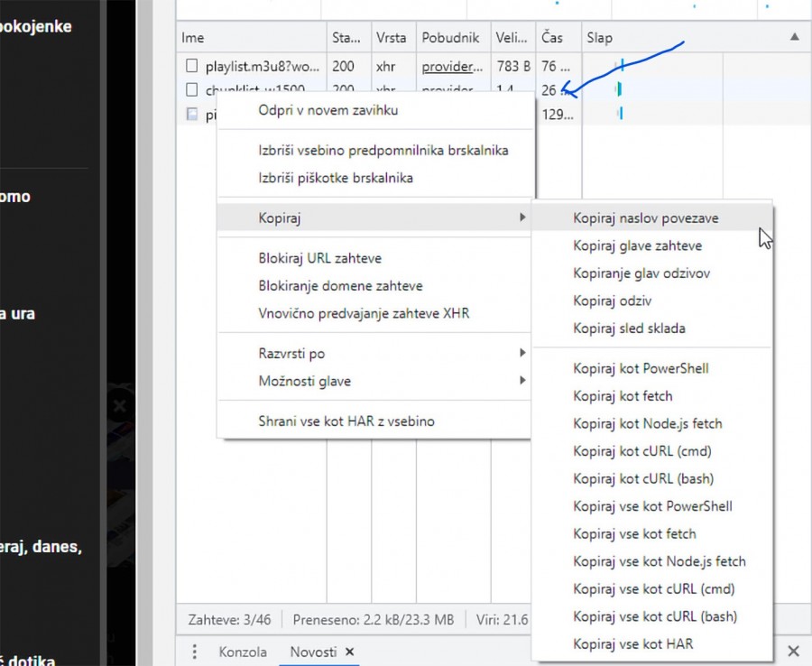Image resolution: width=812 pixels, height=666 pixels.
Task: Click the file icon of the third request
Action: (190, 115)
